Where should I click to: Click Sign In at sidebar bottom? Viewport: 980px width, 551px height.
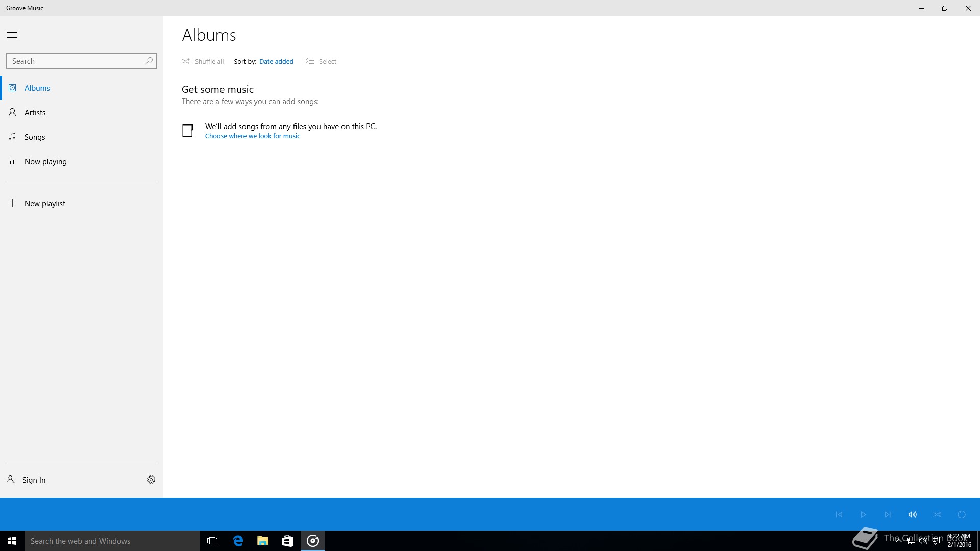(x=34, y=480)
